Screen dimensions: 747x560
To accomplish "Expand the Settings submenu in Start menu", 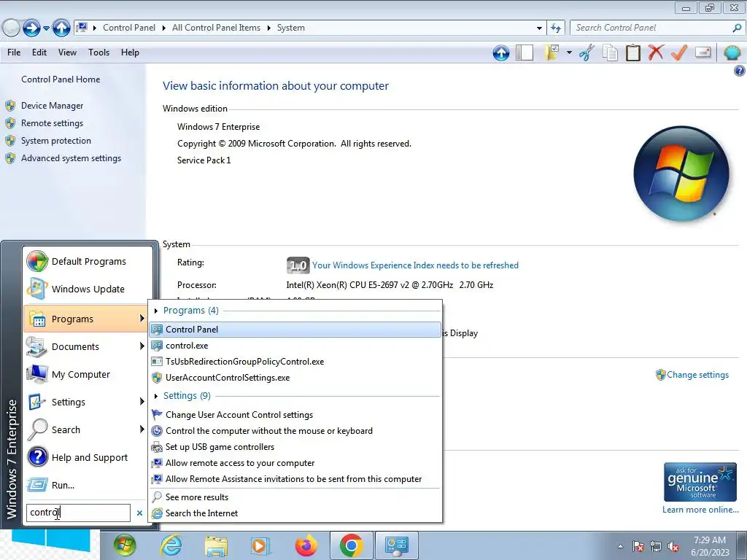I will 142,402.
